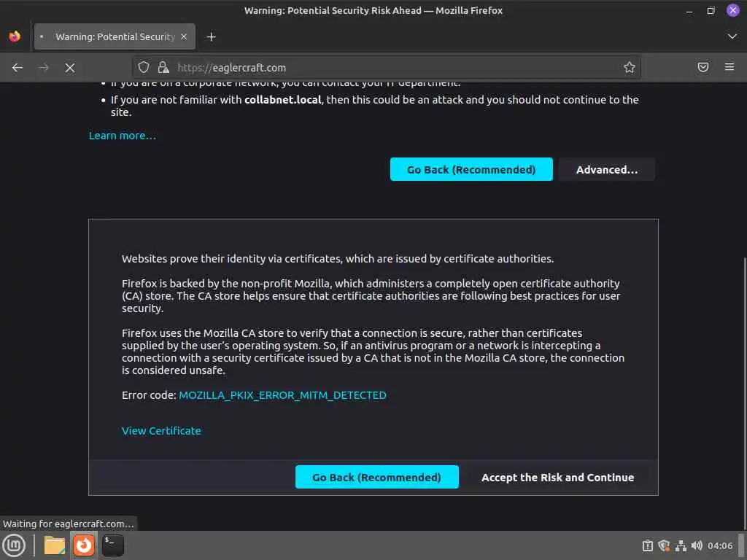Toggle the Advanced… button
This screenshot has width=747, height=560.
point(606,169)
